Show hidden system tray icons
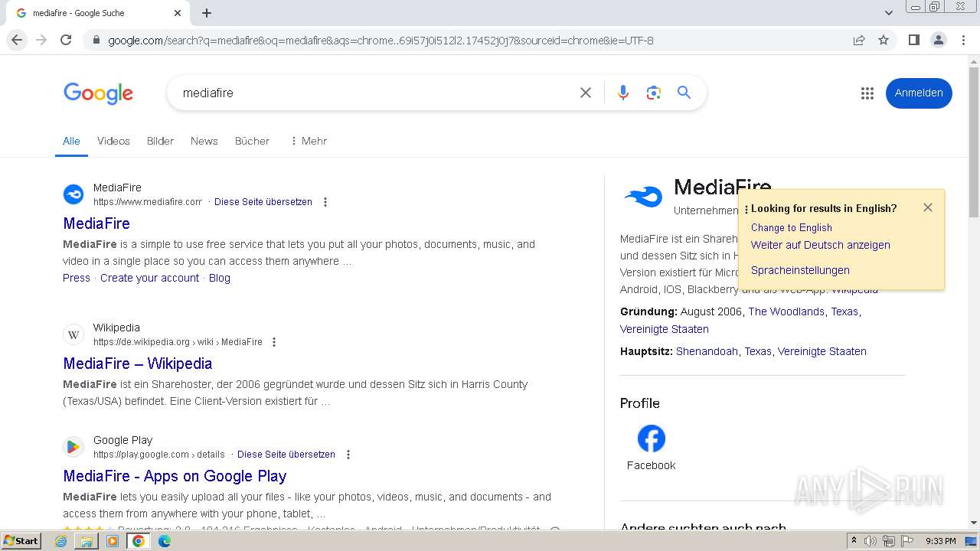 click(854, 541)
